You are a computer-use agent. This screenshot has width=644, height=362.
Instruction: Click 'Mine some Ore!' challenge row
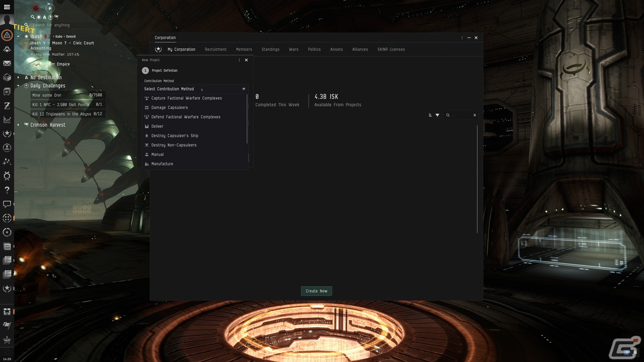(x=67, y=95)
